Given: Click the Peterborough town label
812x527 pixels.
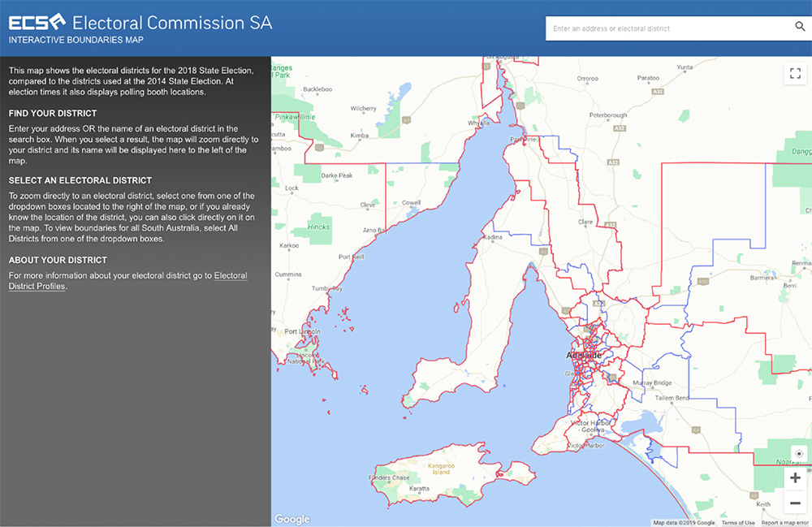Looking at the screenshot, I should click(x=610, y=114).
